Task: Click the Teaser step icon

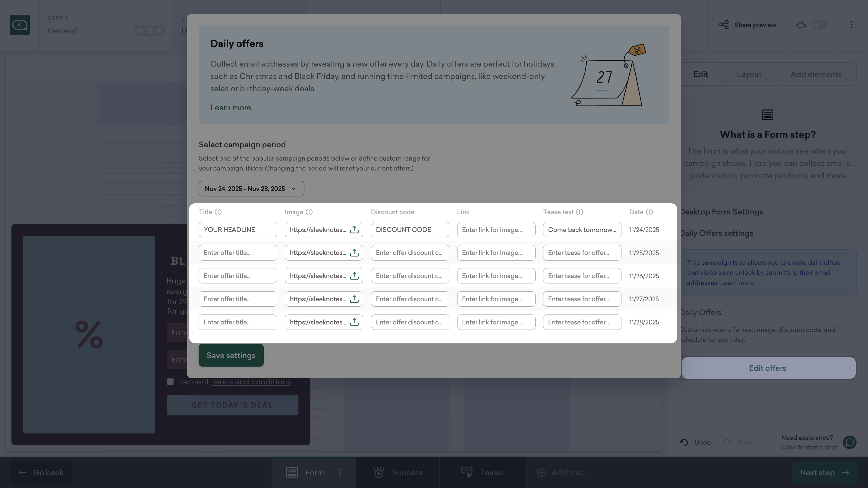Action: (467, 473)
